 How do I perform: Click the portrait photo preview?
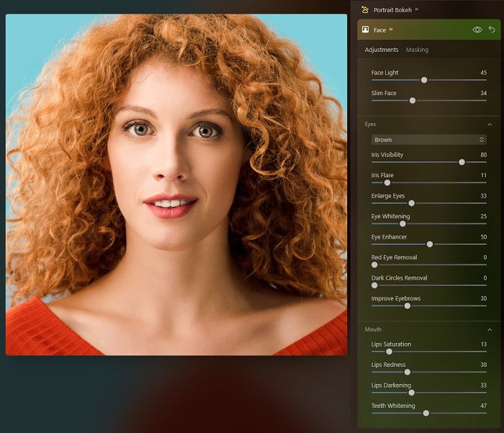point(176,184)
